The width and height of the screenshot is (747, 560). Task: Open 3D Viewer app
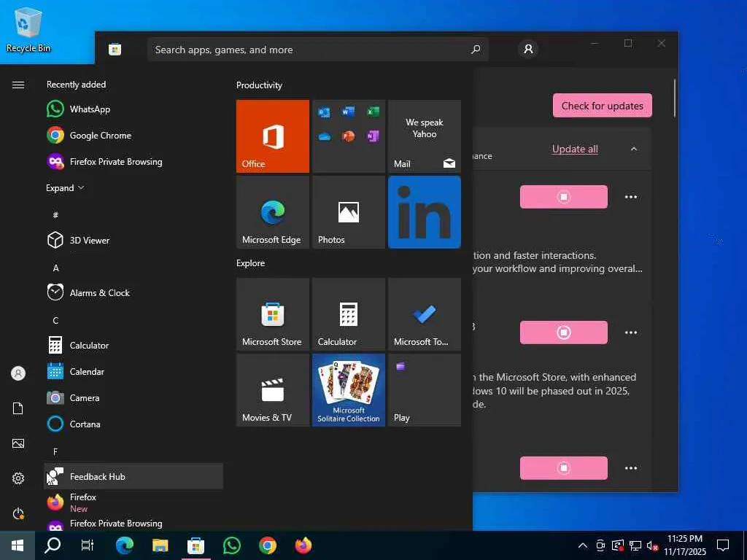tap(133, 240)
